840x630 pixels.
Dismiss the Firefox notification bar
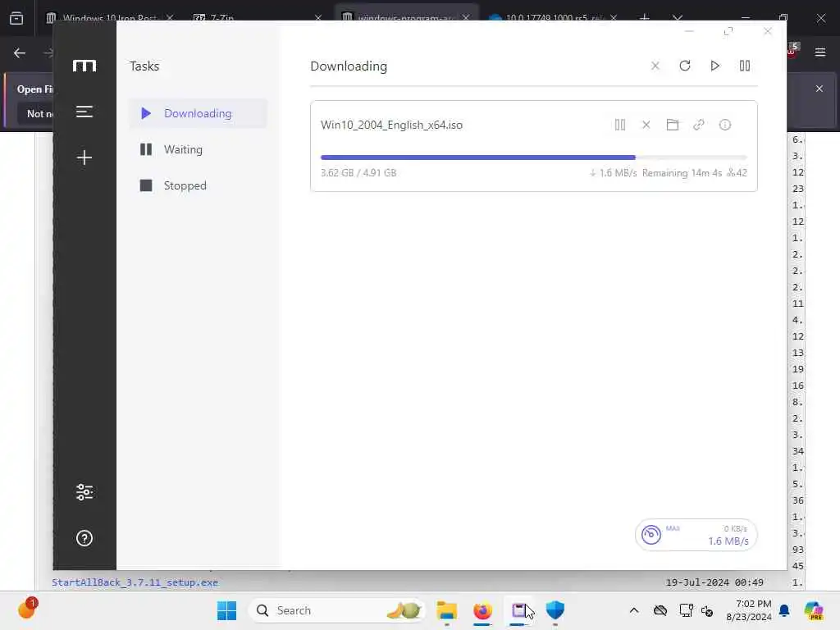(819, 89)
